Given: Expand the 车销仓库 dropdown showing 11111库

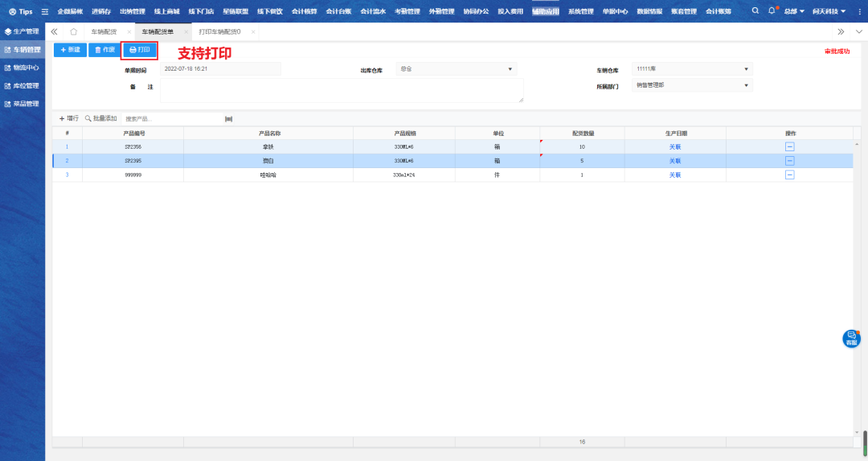Looking at the screenshot, I should 746,69.
